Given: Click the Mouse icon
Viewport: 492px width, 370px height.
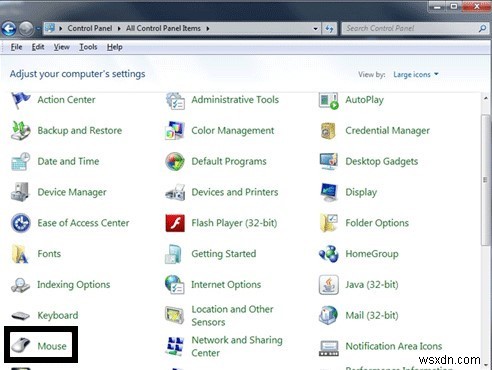Looking at the screenshot, I should click(20, 345).
